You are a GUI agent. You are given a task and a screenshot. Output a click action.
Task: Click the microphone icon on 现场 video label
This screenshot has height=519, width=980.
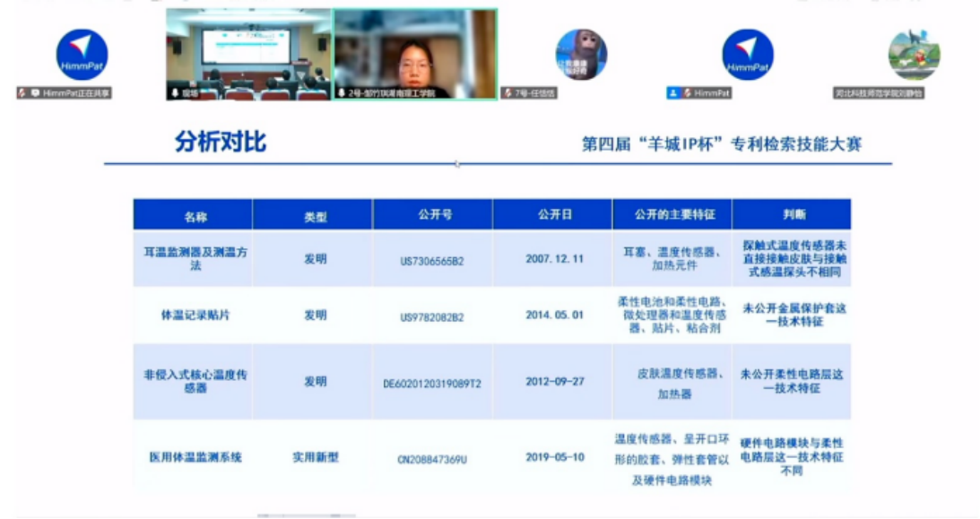[x=175, y=93]
